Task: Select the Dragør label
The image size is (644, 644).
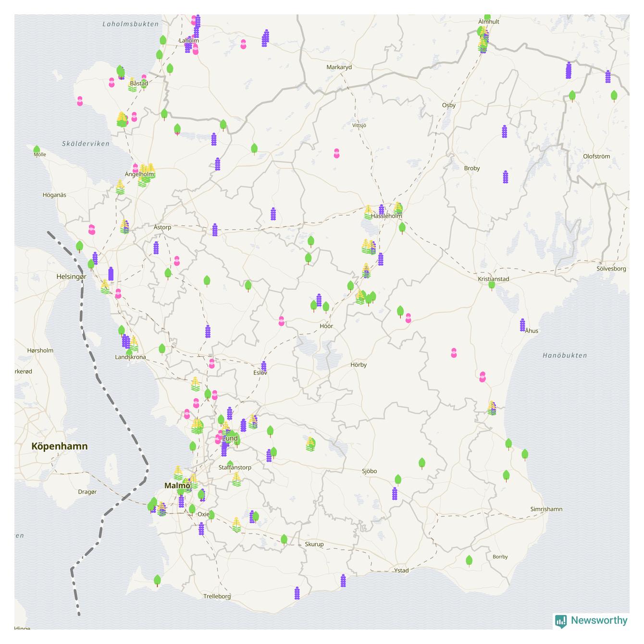Action: (87, 492)
